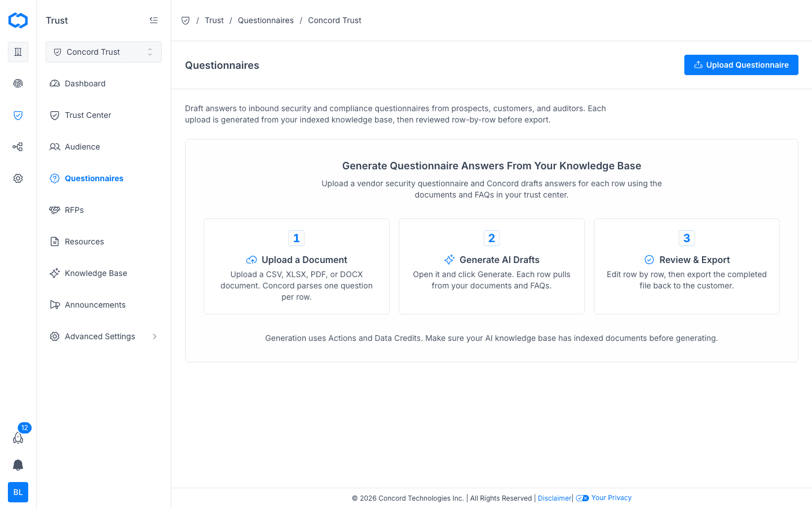Image resolution: width=812 pixels, height=508 pixels.
Task: Click the Resources document icon
Action: [x=55, y=242]
